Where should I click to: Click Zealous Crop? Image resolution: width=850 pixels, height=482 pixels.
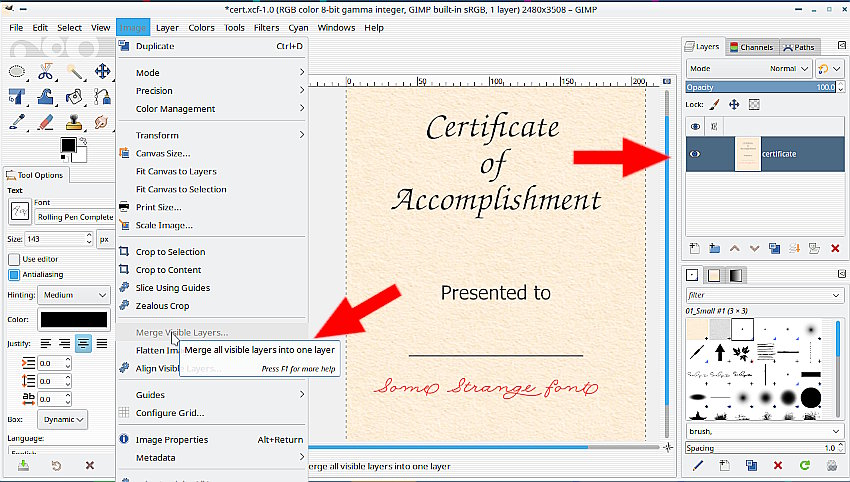point(212,306)
